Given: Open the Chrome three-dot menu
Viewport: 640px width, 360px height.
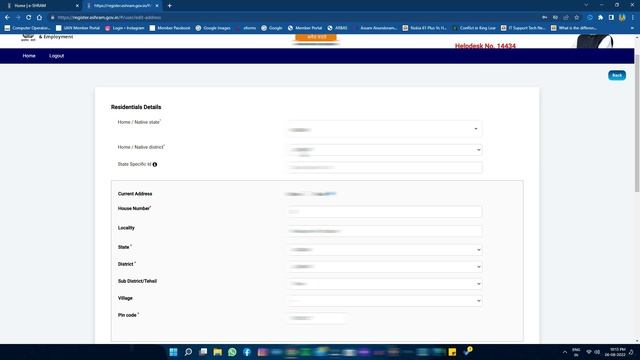Looking at the screenshot, I should pyautogui.click(x=633, y=18).
